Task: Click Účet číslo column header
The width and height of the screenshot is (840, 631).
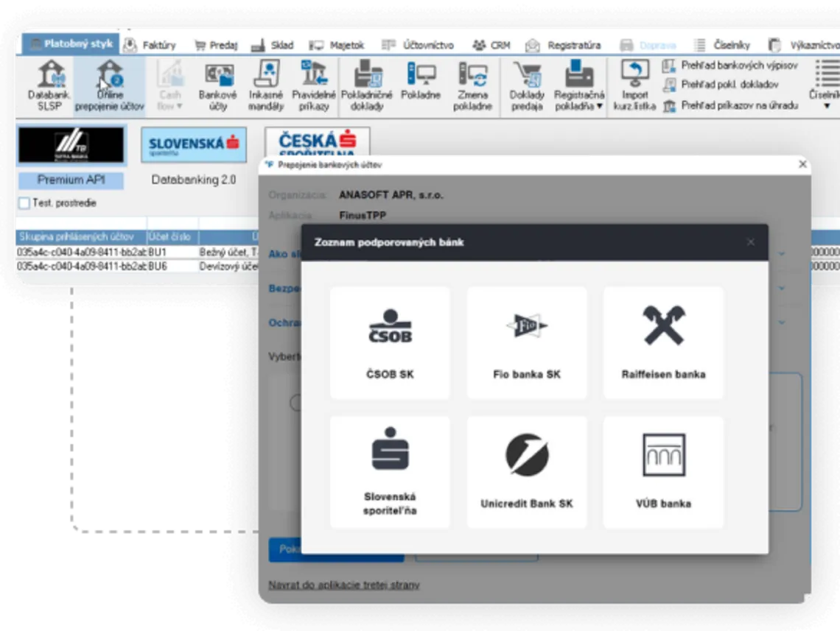Action: point(172,236)
